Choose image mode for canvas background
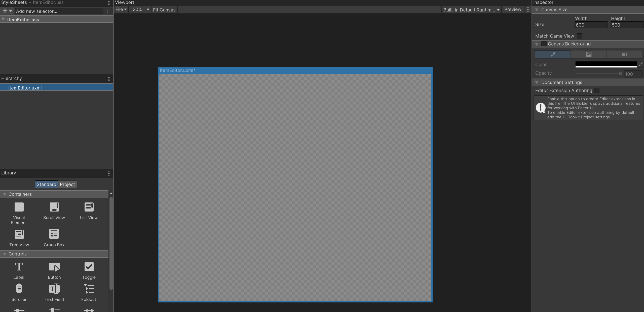 coord(589,54)
